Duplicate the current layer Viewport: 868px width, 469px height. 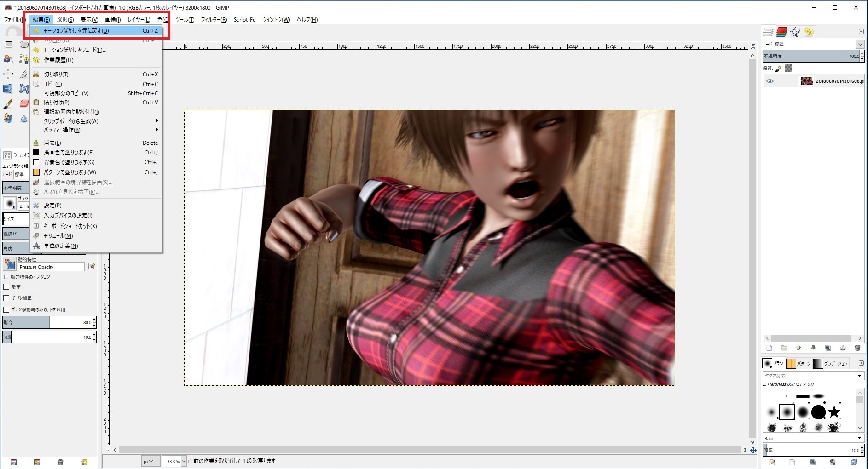pyautogui.click(x=828, y=348)
